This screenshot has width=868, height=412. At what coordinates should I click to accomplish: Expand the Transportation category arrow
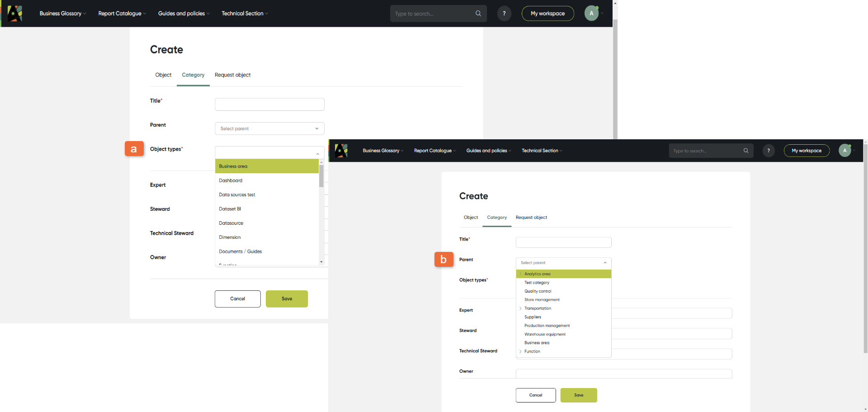tap(520, 308)
